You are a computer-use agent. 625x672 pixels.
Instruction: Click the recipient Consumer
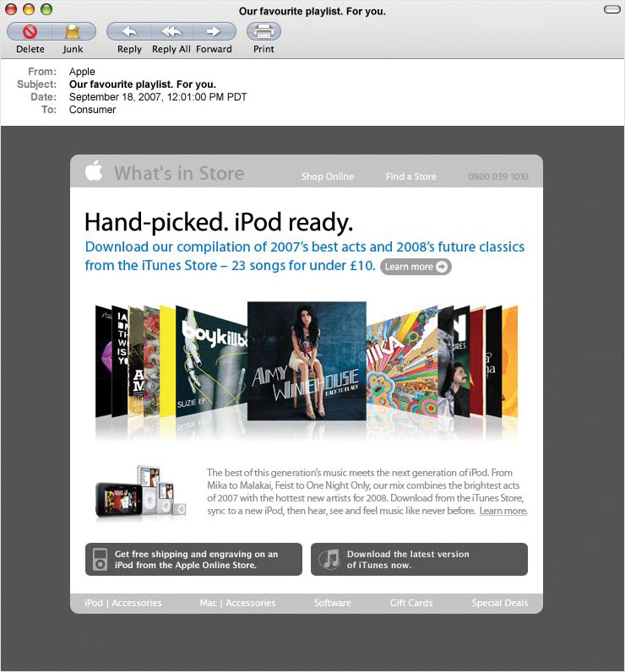93,110
